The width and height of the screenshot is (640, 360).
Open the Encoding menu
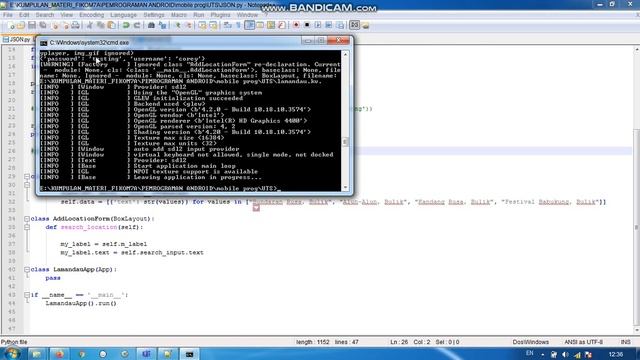tap(91, 15)
